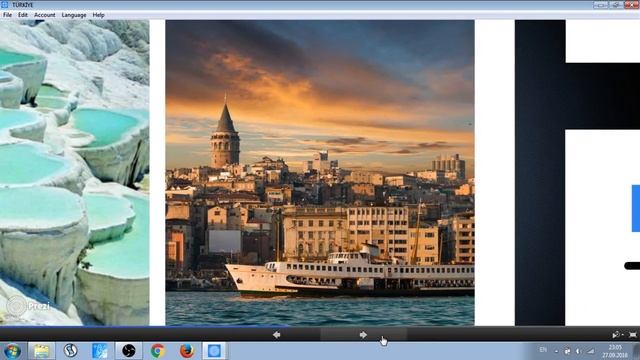This screenshot has width=640, height=360.
Task: Select the active Prezi taskbar button
Action: (x=214, y=351)
